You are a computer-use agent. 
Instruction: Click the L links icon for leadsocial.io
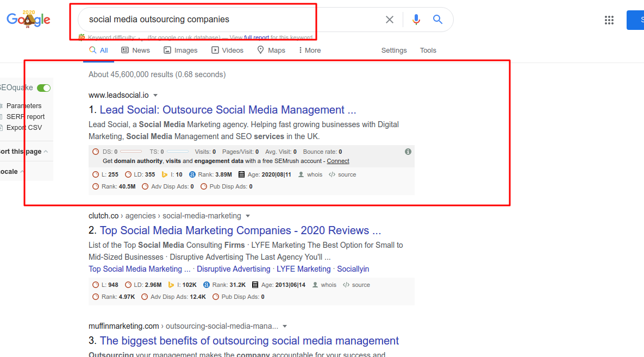(x=96, y=174)
